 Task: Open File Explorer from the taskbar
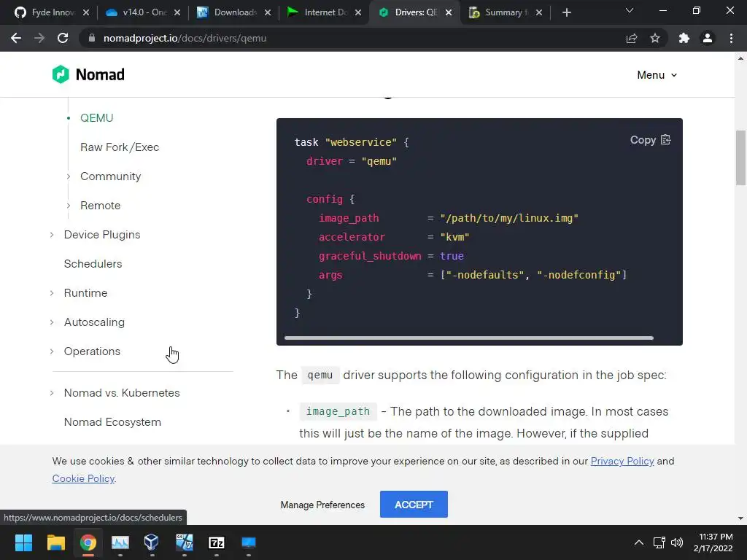tap(55, 542)
